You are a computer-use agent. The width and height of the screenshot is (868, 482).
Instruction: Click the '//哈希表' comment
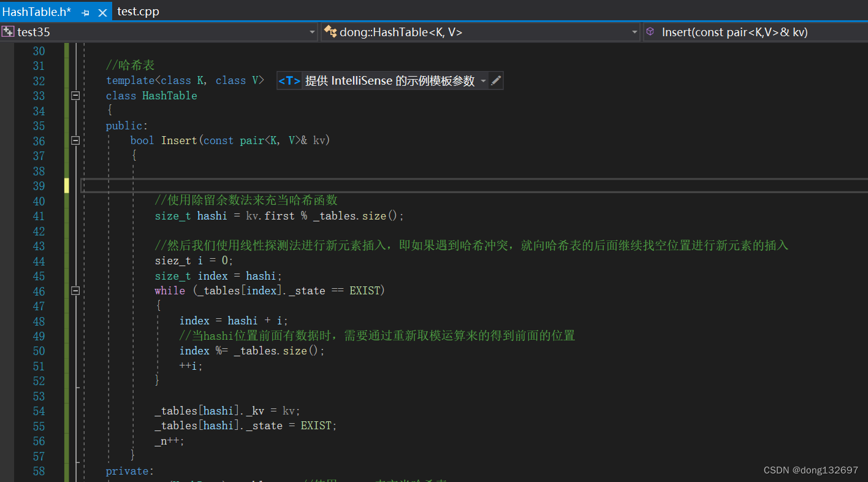pyautogui.click(x=131, y=66)
